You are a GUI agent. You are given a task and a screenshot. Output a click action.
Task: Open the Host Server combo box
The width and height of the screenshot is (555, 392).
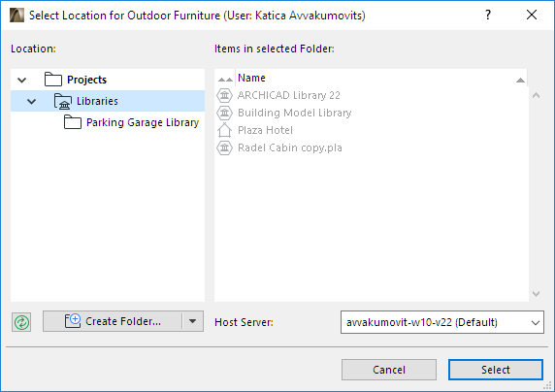[442, 322]
